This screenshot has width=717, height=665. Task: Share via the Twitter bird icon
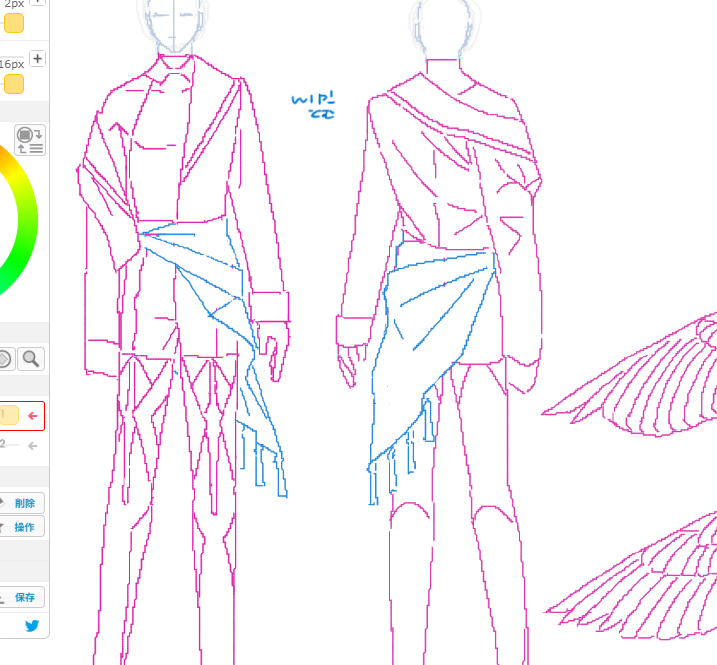[32, 626]
